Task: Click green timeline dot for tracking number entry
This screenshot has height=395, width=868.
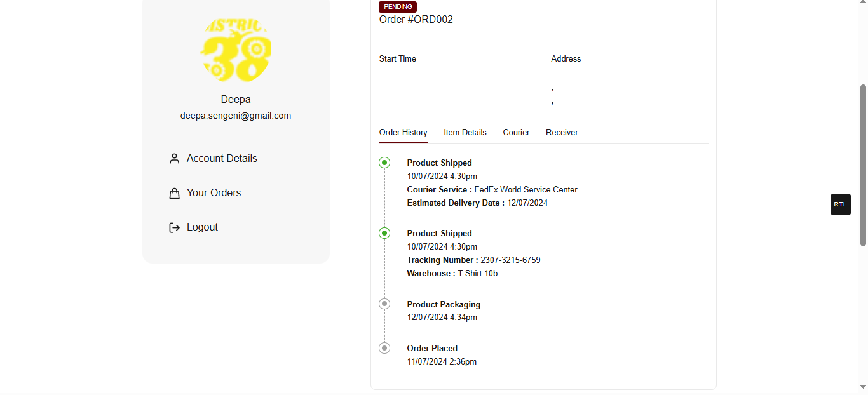Action: [x=384, y=233]
